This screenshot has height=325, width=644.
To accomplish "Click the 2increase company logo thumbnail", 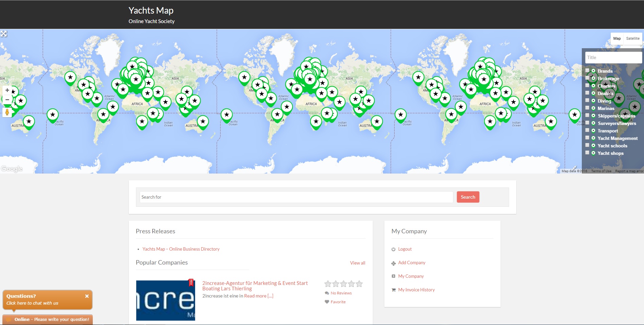I will 166,300.
